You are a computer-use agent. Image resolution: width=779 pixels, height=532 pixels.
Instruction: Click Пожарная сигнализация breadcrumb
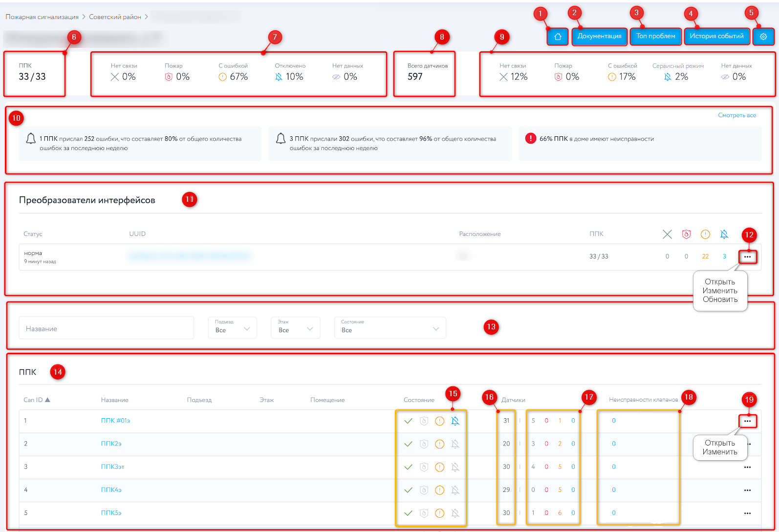(42, 17)
